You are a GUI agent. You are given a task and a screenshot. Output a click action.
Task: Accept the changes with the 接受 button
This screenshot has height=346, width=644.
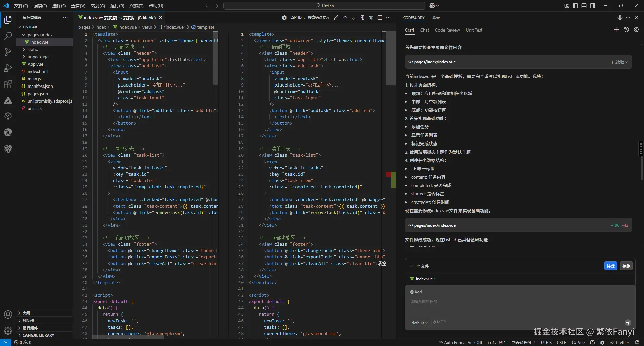[x=611, y=266]
